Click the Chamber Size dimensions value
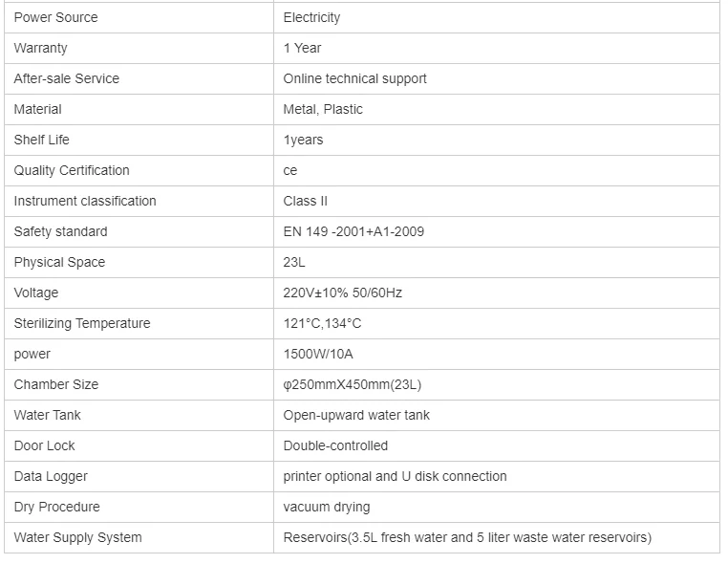Viewport: 728px width, 564px height. pyautogui.click(x=352, y=384)
